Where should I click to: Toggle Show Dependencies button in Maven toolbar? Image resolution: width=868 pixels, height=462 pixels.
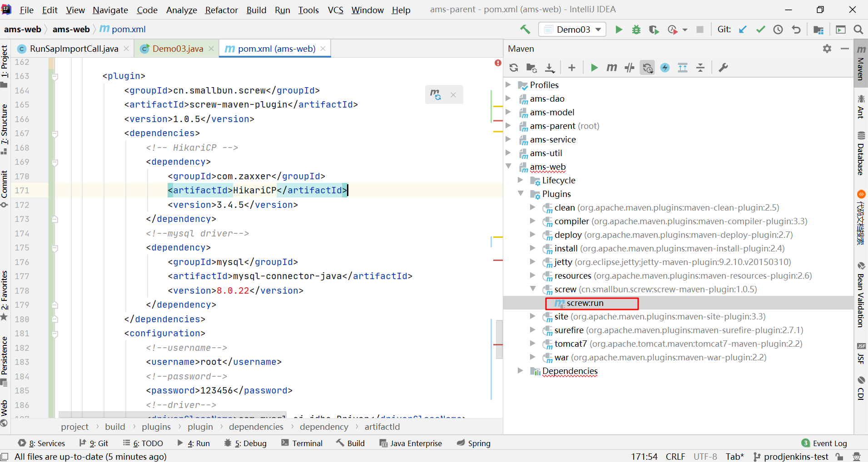(683, 68)
